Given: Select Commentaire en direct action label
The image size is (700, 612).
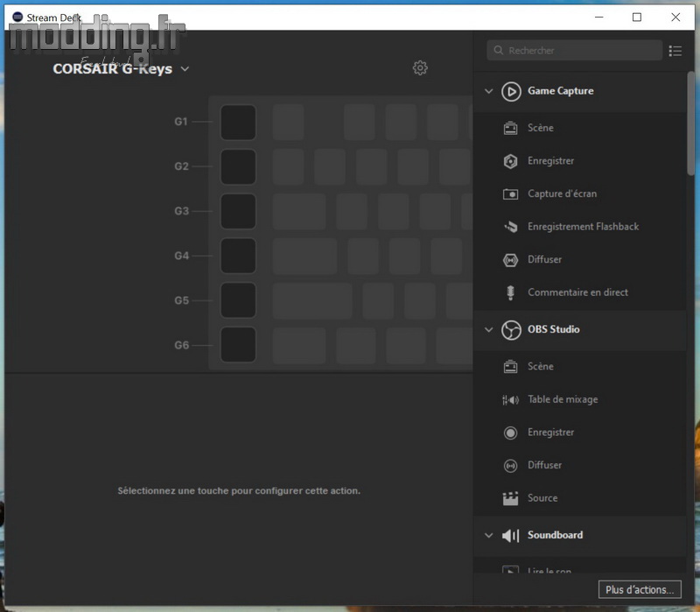Looking at the screenshot, I should tap(577, 292).
